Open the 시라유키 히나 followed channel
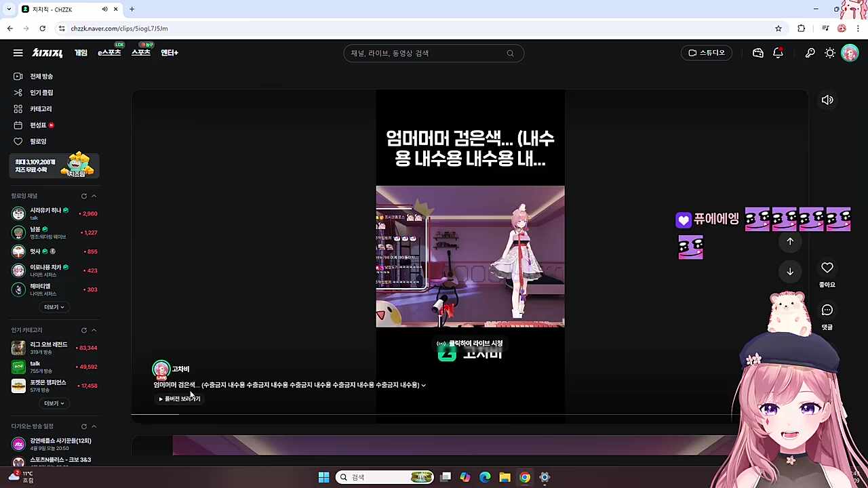The height and width of the screenshot is (488, 868). pyautogui.click(x=54, y=213)
